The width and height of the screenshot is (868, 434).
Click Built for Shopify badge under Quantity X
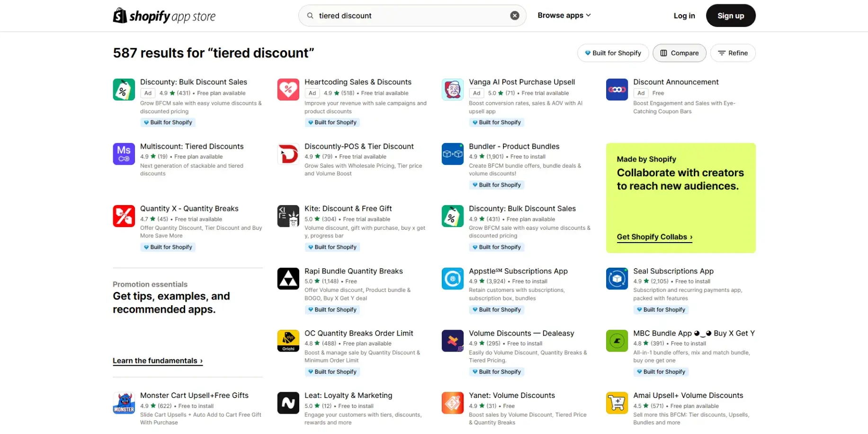[x=168, y=247]
